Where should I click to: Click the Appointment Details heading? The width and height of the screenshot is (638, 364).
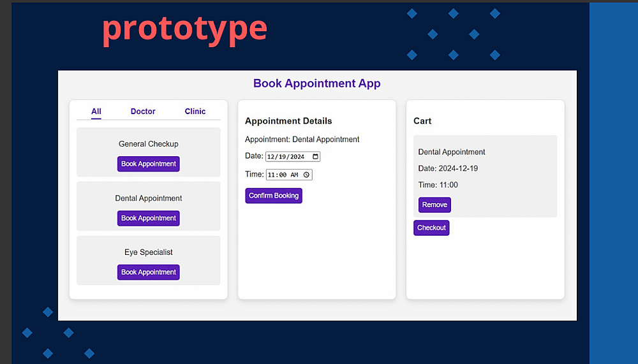coord(288,121)
